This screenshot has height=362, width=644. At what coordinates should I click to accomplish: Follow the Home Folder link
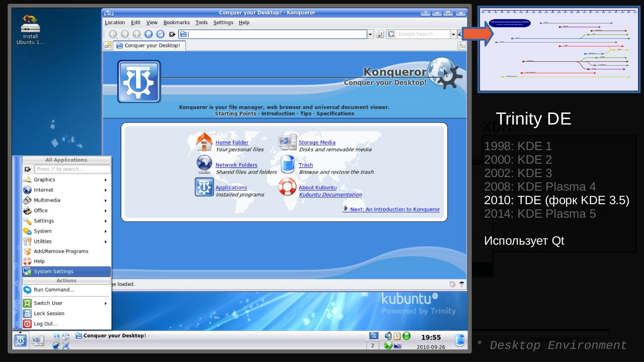pos(232,142)
